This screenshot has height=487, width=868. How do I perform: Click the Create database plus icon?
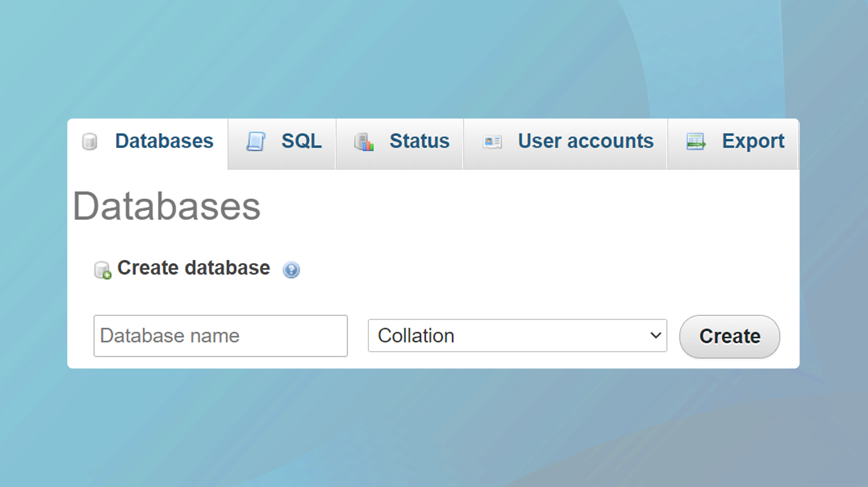[x=102, y=270]
